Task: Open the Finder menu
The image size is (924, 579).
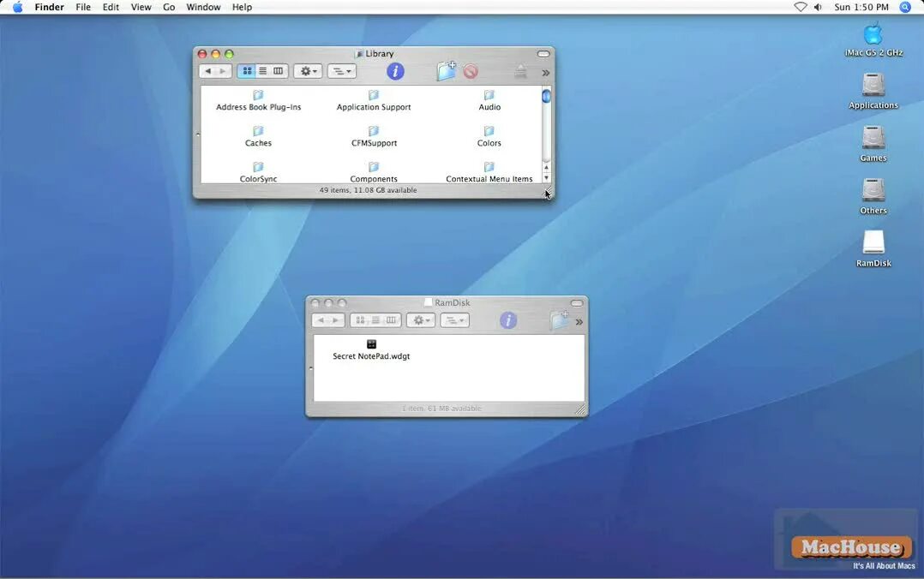Action: (50, 7)
